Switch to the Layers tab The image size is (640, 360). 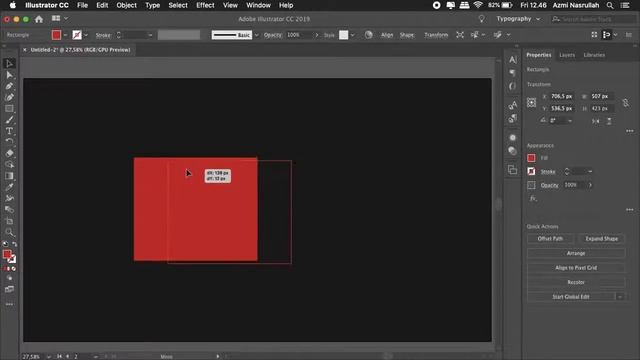pos(567,55)
